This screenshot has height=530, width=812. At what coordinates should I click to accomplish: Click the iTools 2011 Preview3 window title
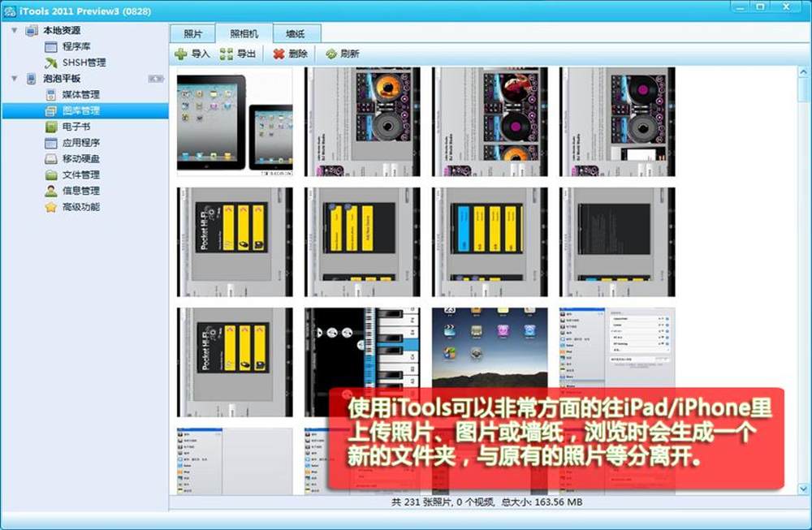[85, 11]
